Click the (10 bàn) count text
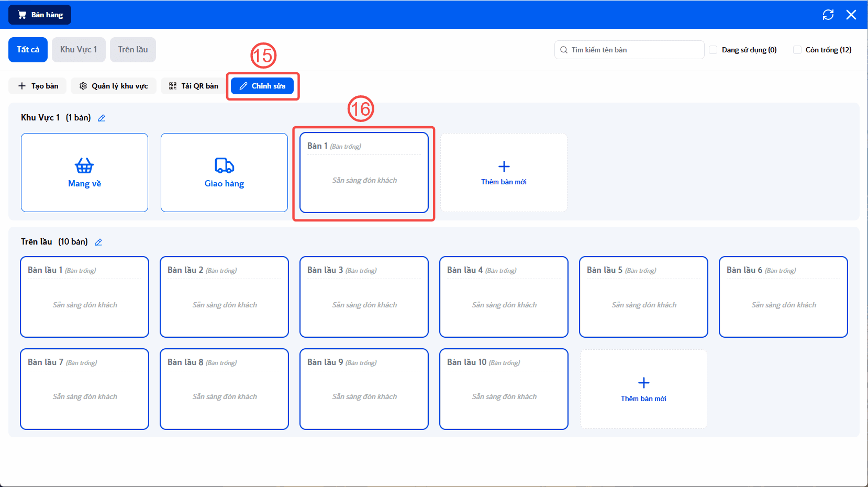Screen dimensions: 868x487 click(x=73, y=242)
